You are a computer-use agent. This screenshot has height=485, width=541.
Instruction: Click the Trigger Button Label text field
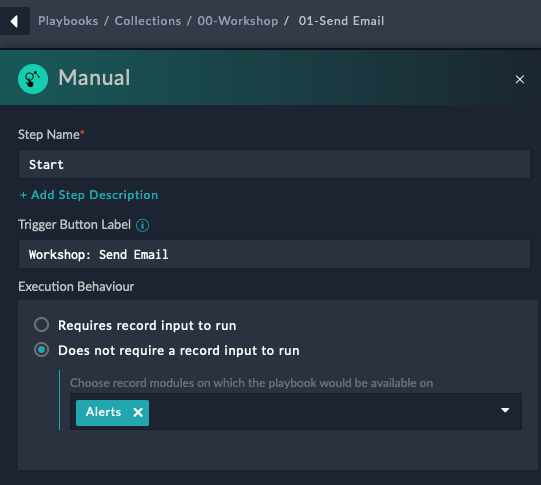(274, 254)
